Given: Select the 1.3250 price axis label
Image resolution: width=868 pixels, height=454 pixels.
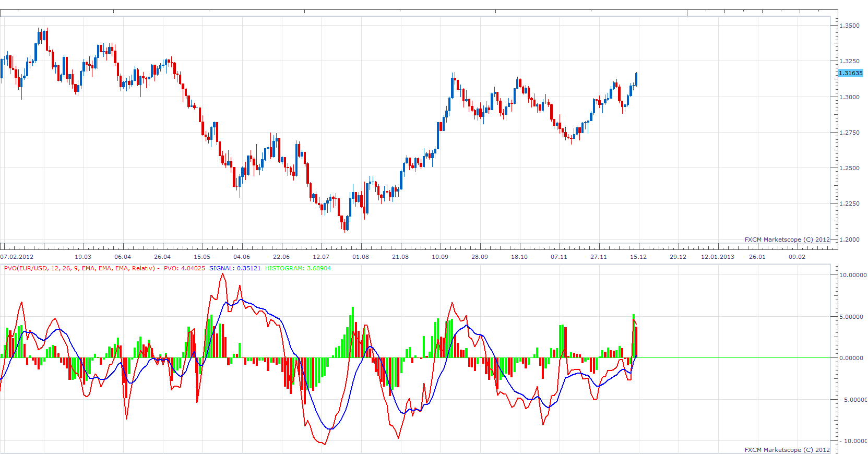Looking at the screenshot, I should coord(849,61).
